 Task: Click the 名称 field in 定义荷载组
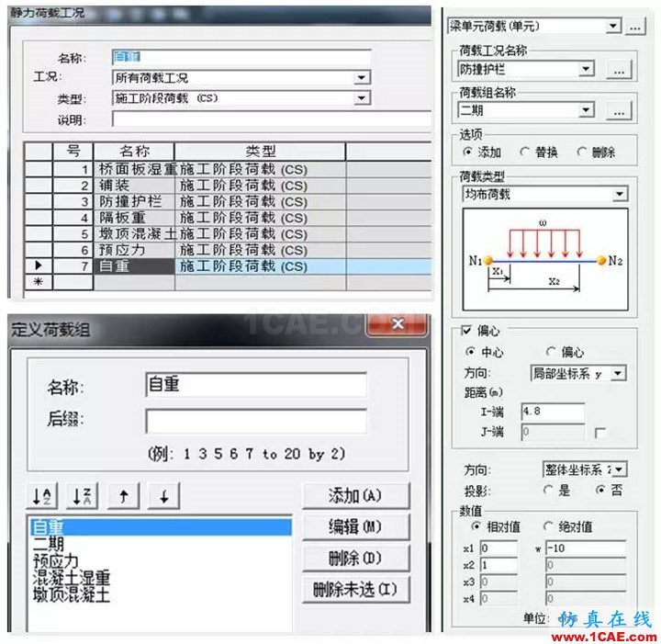pos(256,384)
